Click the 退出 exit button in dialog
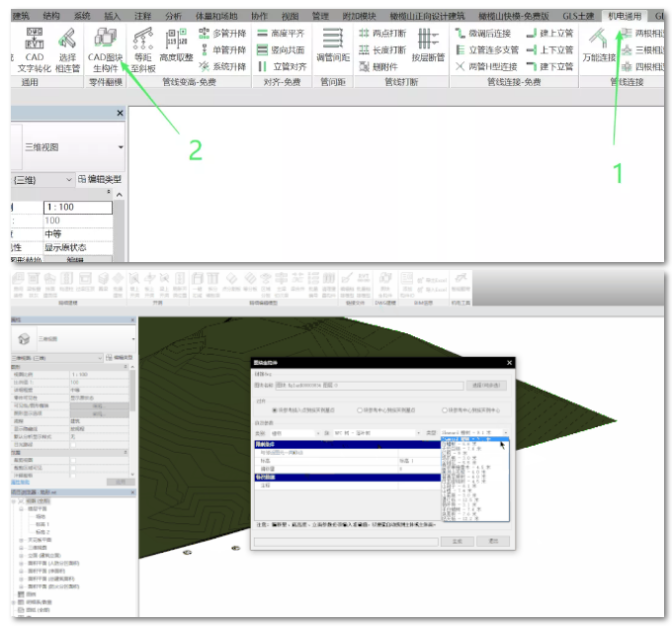 [493, 541]
